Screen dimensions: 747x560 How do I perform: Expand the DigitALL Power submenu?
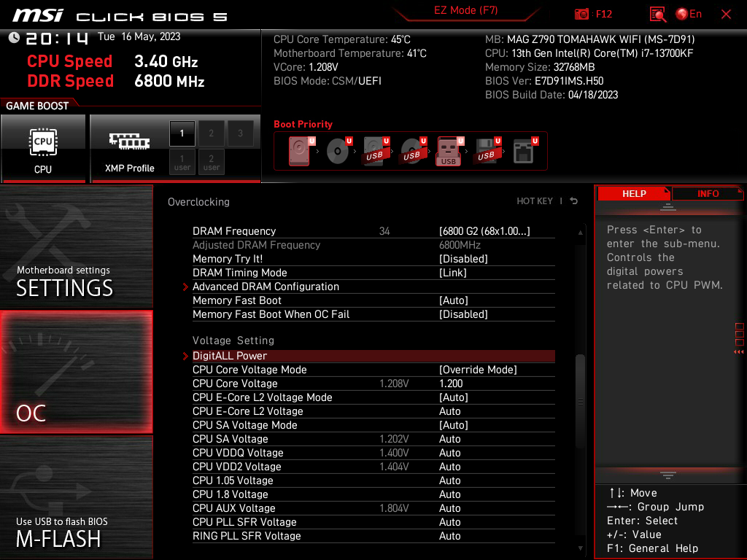click(x=373, y=356)
